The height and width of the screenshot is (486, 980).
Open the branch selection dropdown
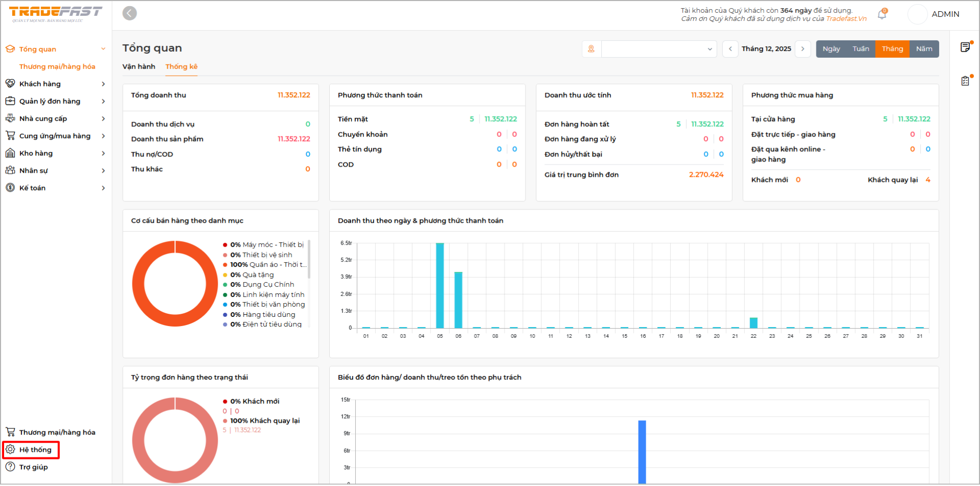pos(658,49)
